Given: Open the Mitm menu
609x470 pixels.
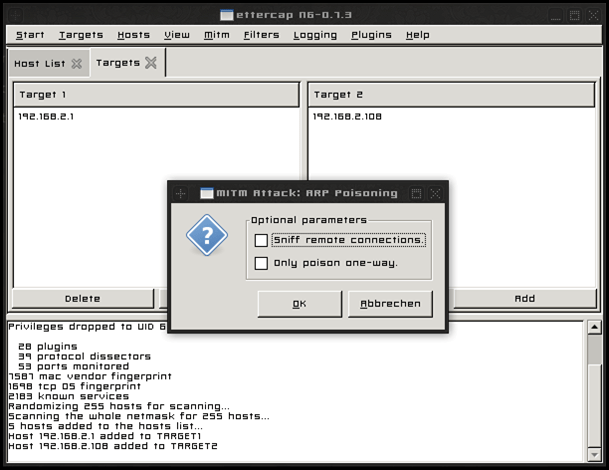Looking at the screenshot, I should 217,35.
